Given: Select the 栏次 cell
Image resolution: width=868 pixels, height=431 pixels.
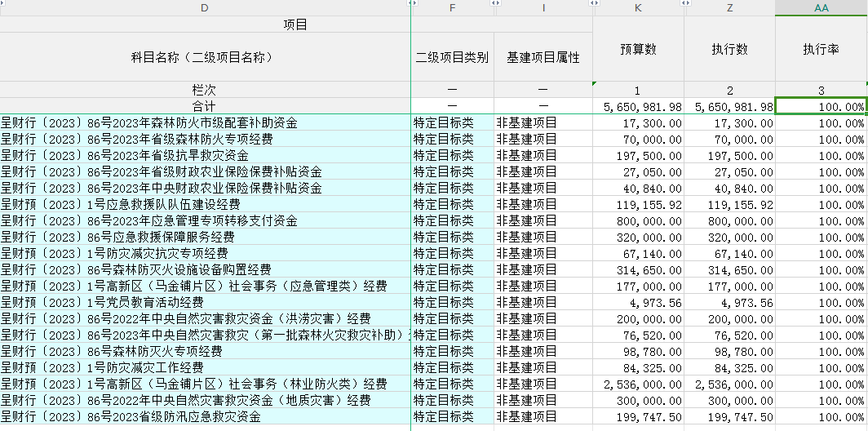Looking at the screenshot, I should pos(205,91).
